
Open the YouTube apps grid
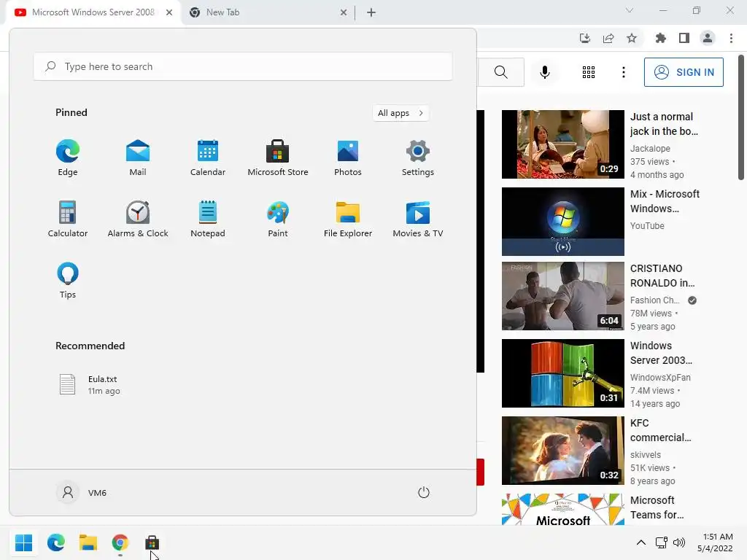(589, 72)
